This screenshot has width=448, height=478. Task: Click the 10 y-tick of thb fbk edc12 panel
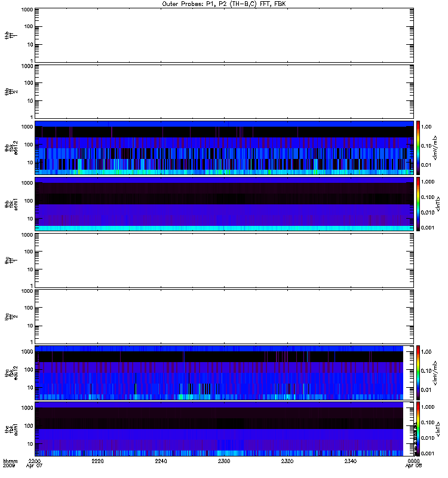pos(30,163)
